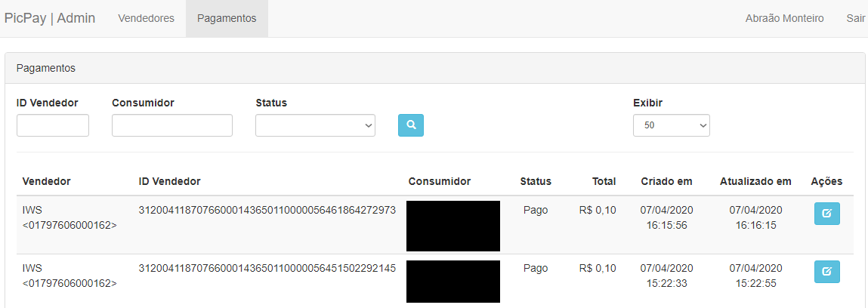Edit the payment created at 16:15:56

[x=826, y=214]
